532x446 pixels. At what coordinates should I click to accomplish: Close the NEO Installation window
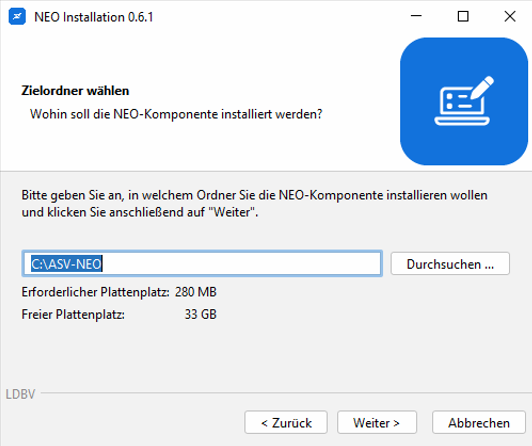(x=510, y=16)
